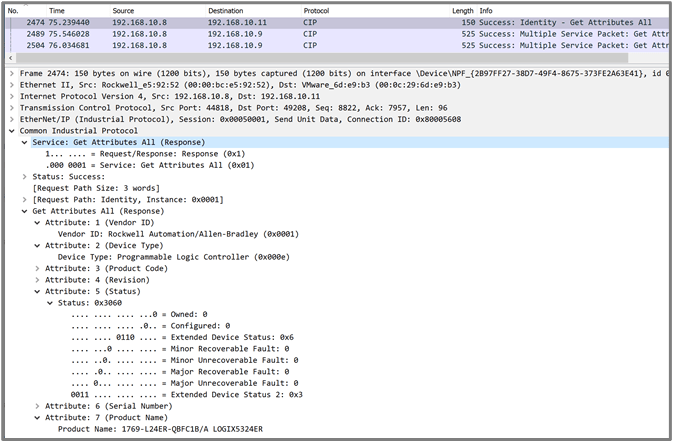Expand Attribute: 4 (Revision)

click(37, 280)
